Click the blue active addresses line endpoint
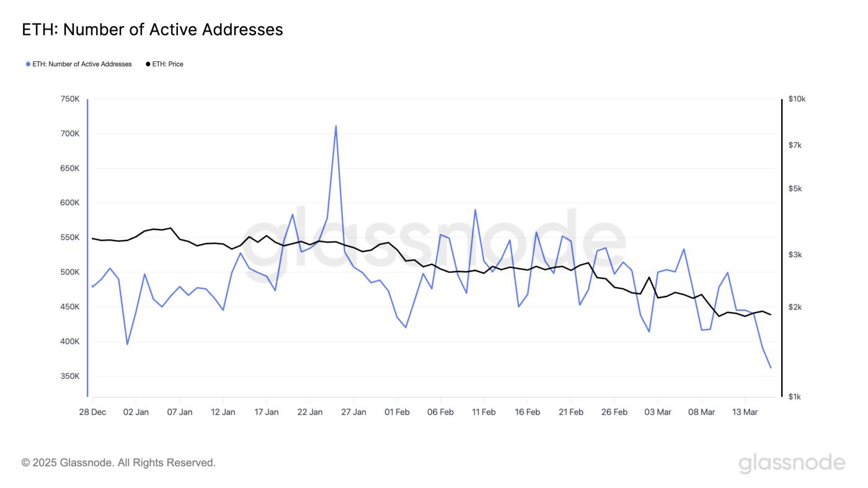The image size is (868, 488). pyautogui.click(x=770, y=366)
